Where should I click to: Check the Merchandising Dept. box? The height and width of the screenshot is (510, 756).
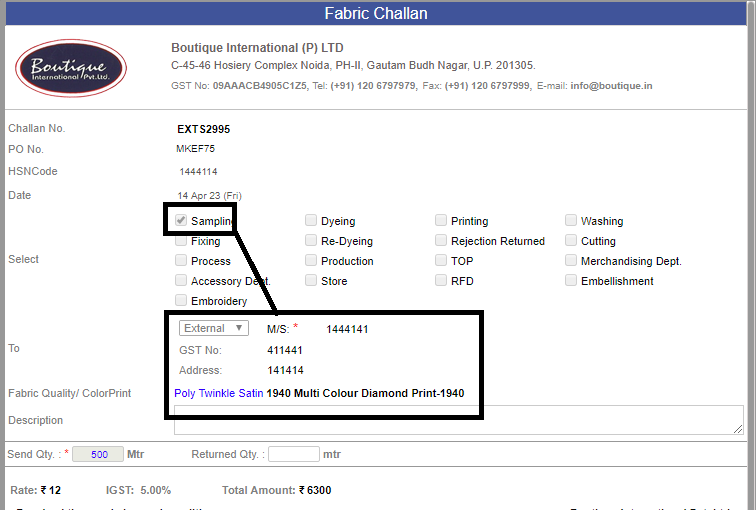(x=571, y=260)
